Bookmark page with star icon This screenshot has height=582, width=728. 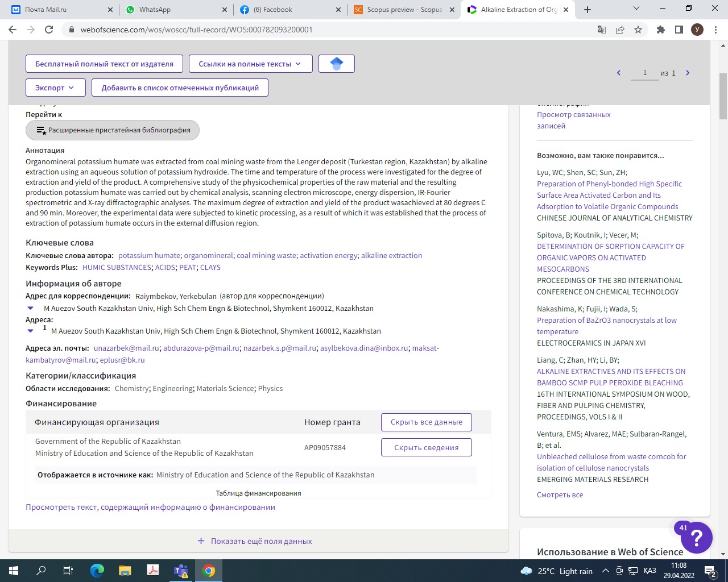coord(638,30)
